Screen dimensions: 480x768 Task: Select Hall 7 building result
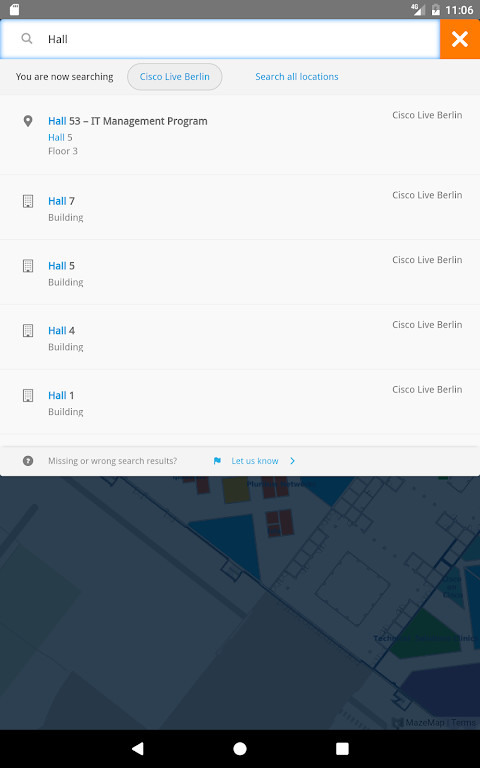[240, 207]
